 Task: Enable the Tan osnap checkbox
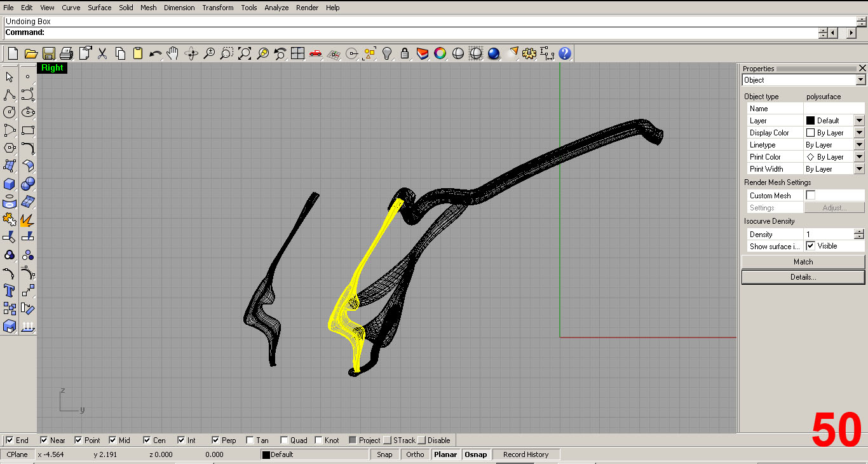[x=250, y=440]
